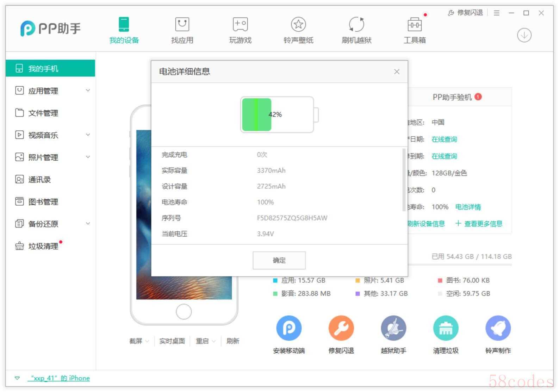The height and width of the screenshot is (392, 559).
Task: Select 照片管理 in the sidebar
Action: [x=43, y=157]
